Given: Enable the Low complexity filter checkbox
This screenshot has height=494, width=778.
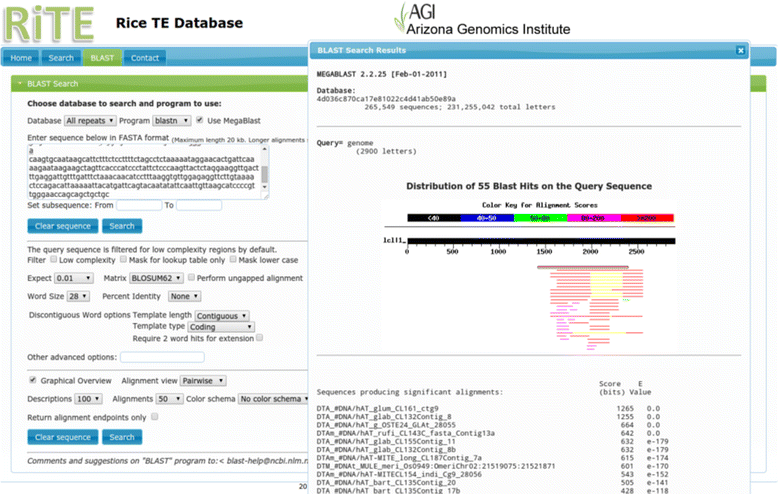Looking at the screenshot, I should [53, 259].
